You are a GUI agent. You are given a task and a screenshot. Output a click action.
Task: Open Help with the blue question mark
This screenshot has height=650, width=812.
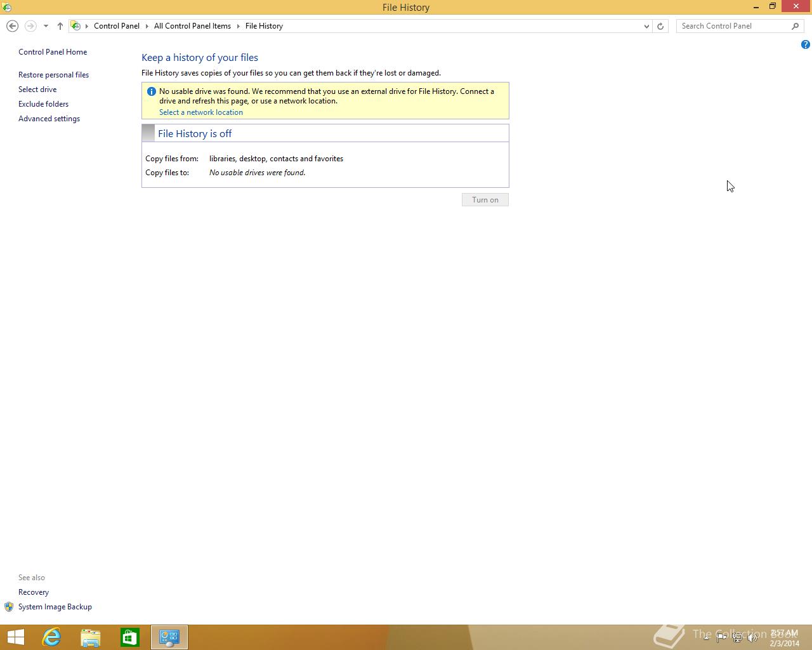pyautogui.click(x=805, y=44)
